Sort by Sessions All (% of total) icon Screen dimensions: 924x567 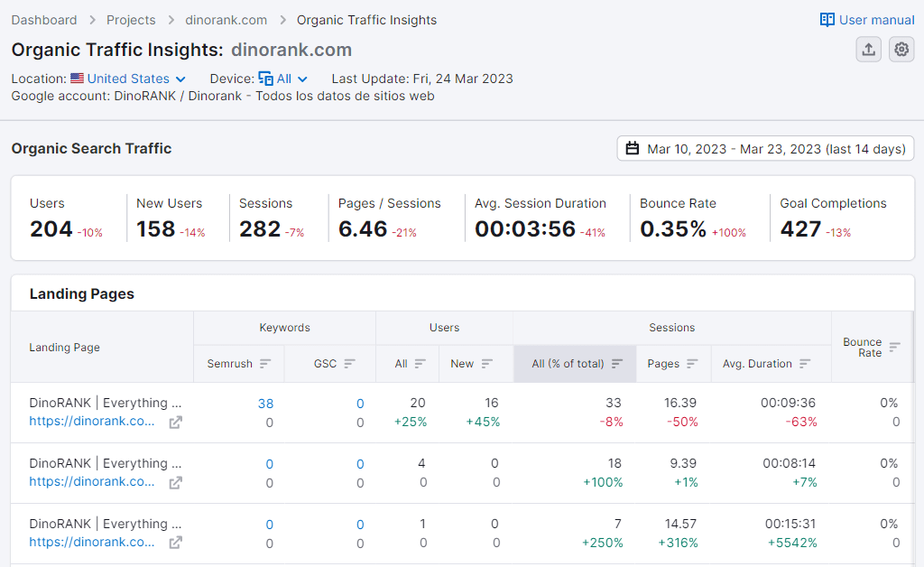(x=617, y=364)
